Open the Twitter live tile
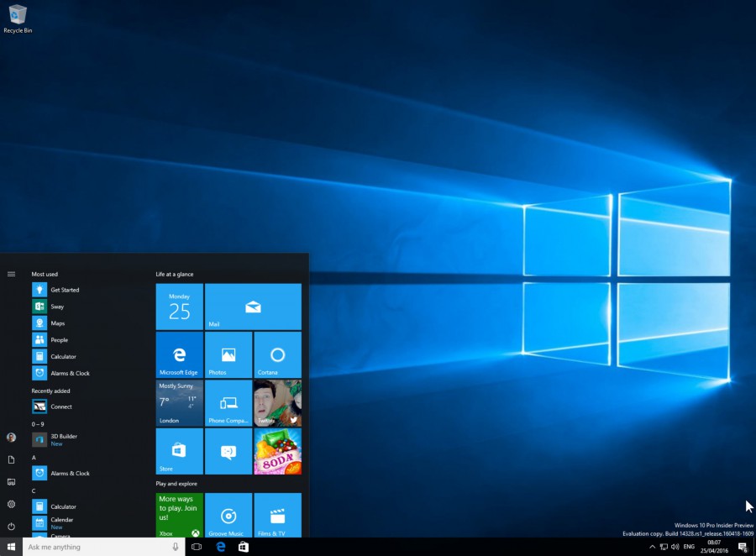Image resolution: width=756 pixels, height=556 pixels. click(278, 403)
